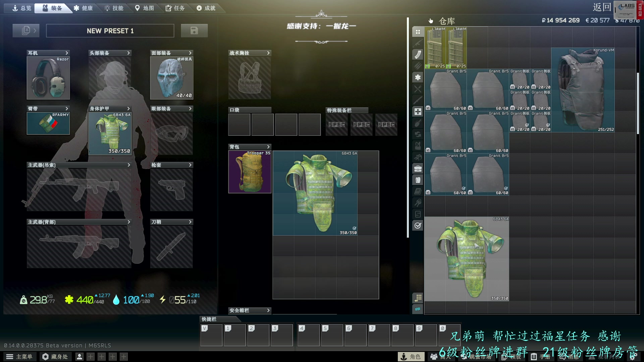Expand the 枪套 holster slot arrow
The height and width of the screenshot is (362, 644).
coord(190,165)
